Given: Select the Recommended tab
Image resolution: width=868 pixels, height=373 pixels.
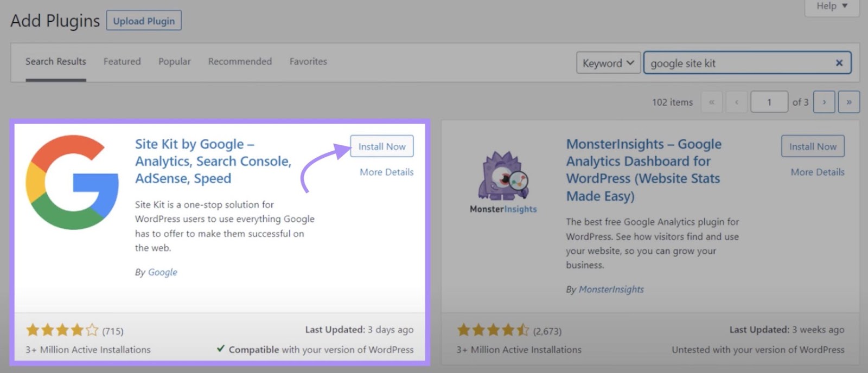Looking at the screenshot, I should pos(240,61).
